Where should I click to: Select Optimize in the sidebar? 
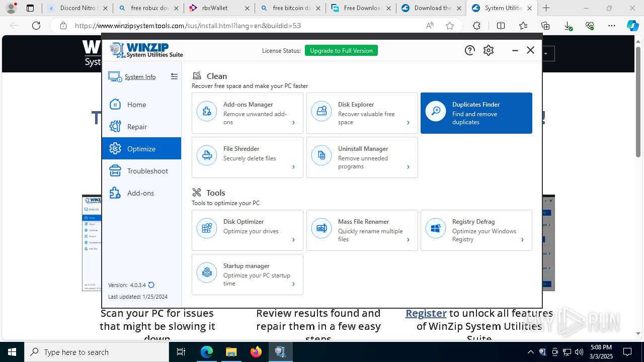(x=141, y=149)
